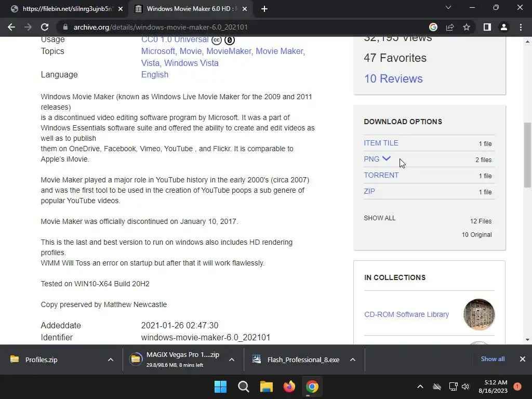Image resolution: width=532 pixels, height=399 pixels.
Task: Click the scrollbar down arrow
Action: [x=527, y=340]
